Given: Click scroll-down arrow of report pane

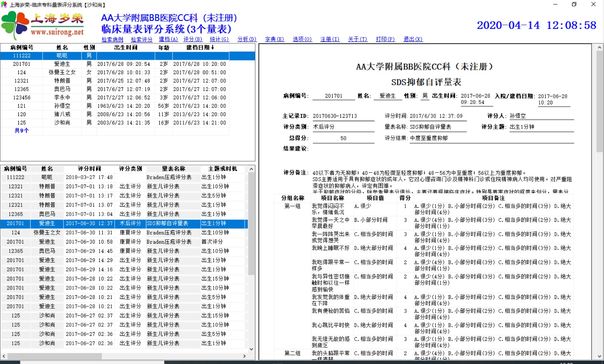Looking at the screenshot, I should pyautogui.click(x=600, y=356).
